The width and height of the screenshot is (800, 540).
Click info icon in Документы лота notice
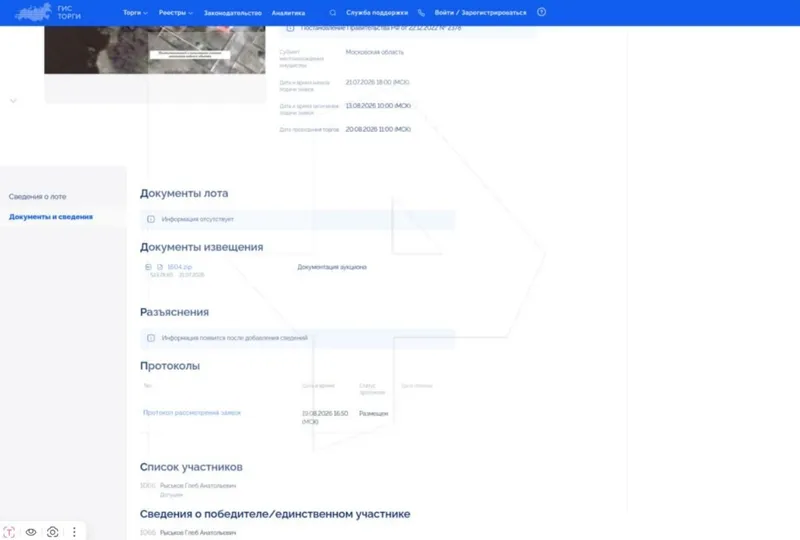click(151, 219)
